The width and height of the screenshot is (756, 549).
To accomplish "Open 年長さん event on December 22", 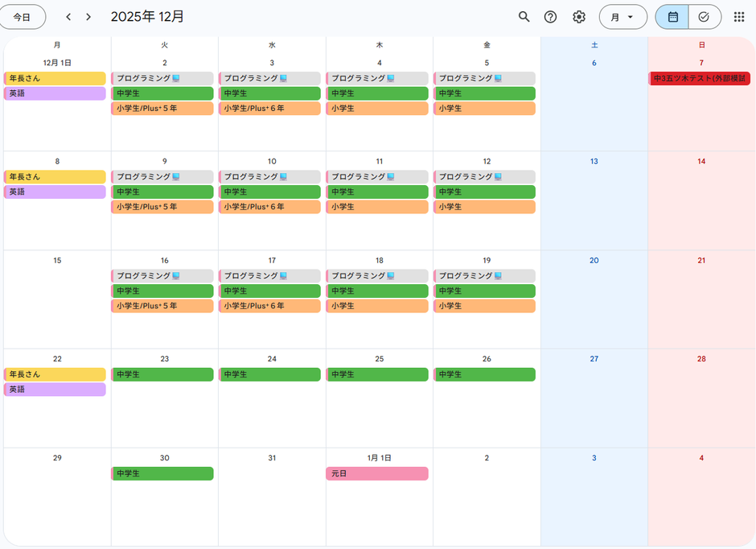I will pyautogui.click(x=55, y=374).
